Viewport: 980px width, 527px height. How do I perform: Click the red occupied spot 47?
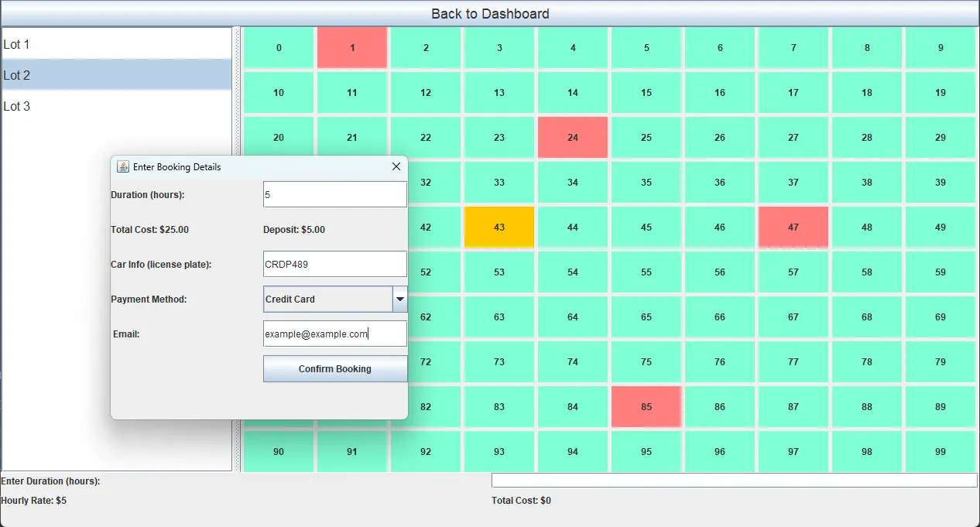click(x=793, y=227)
